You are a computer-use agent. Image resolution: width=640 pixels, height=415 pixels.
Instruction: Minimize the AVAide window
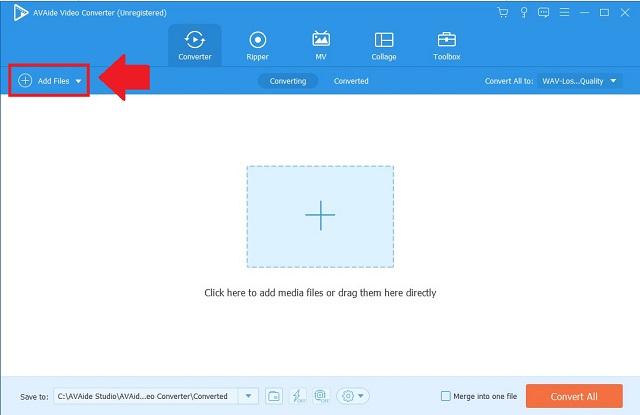point(584,13)
